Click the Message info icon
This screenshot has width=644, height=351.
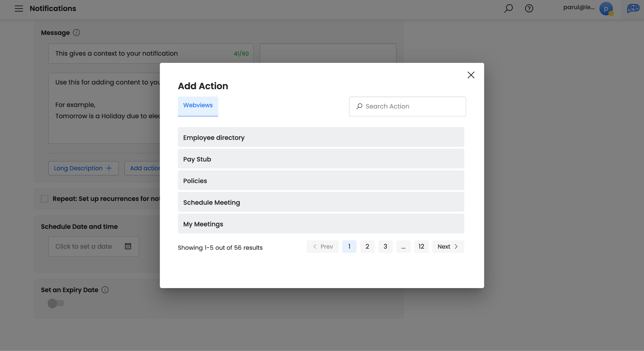coord(76,33)
